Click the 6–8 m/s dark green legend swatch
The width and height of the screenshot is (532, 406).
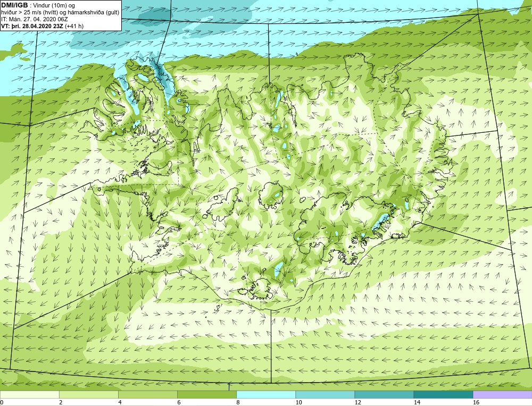coord(206,394)
